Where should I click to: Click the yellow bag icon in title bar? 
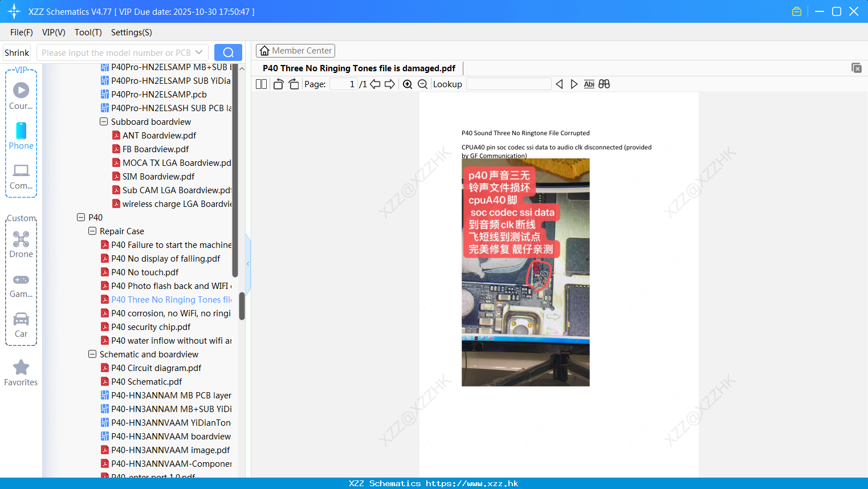797,11
